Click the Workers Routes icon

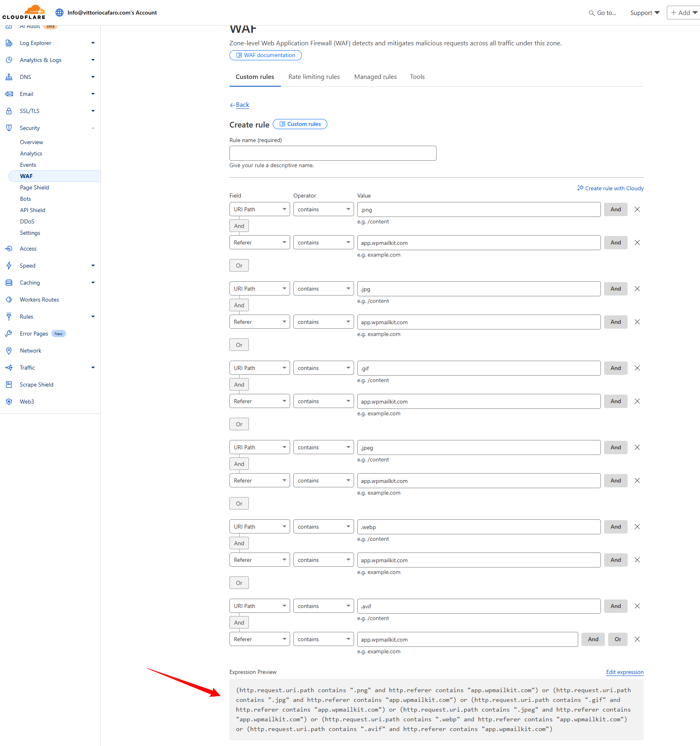(9, 300)
